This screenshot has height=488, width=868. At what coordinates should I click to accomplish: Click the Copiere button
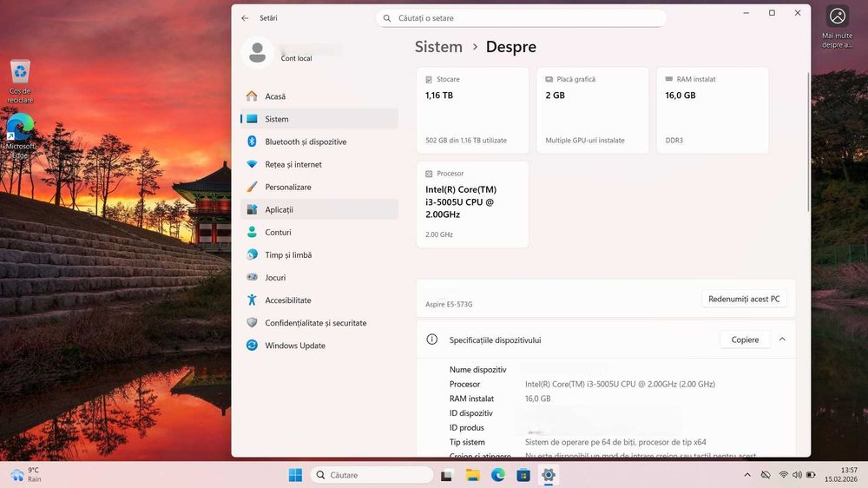745,340
